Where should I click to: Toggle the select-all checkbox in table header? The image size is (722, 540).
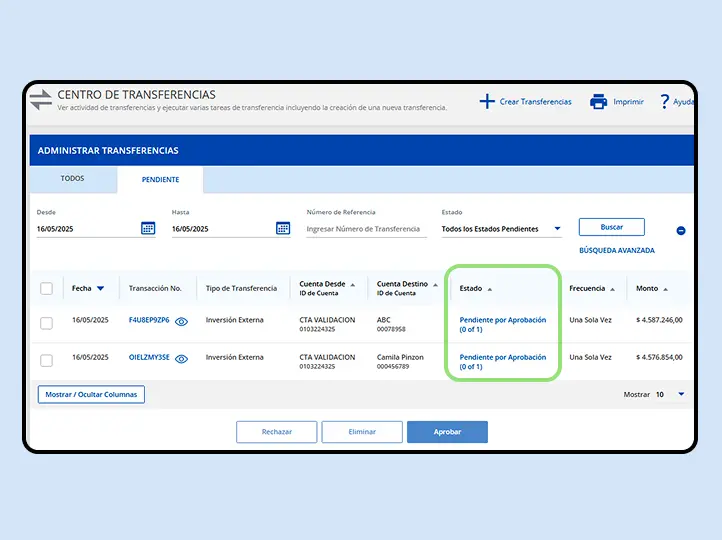[x=47, y=289]
